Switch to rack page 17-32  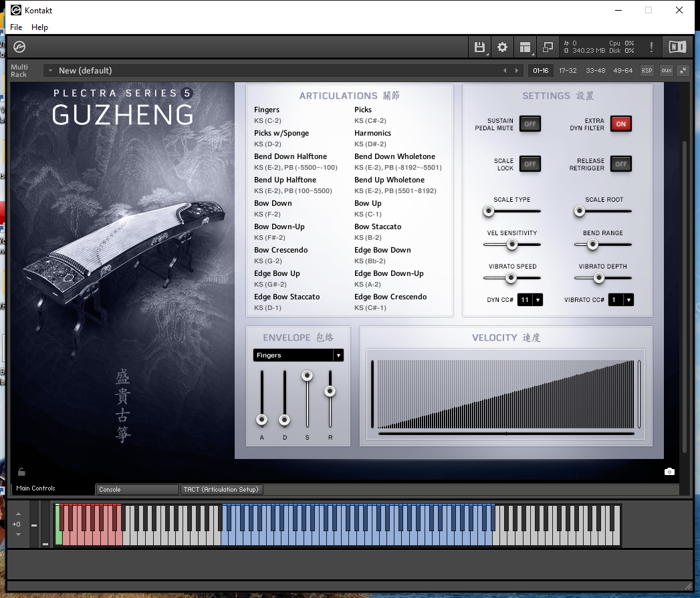click(x=568, y=71)
